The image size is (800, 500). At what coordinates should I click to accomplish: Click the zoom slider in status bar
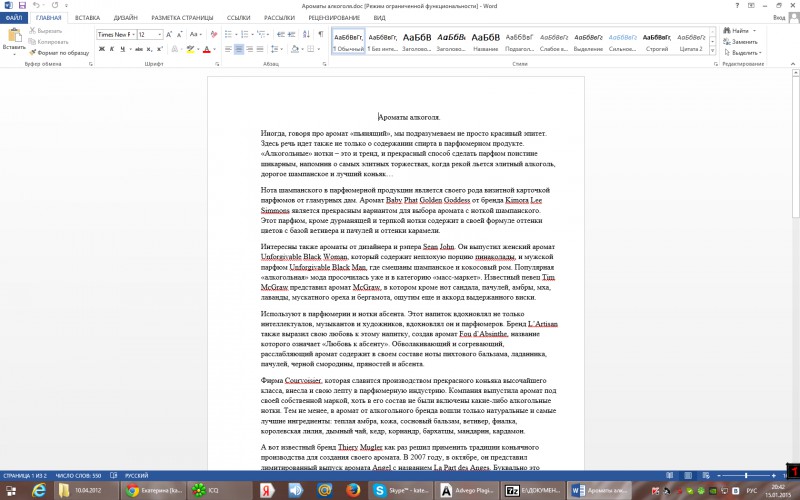[x=746, y=475]
